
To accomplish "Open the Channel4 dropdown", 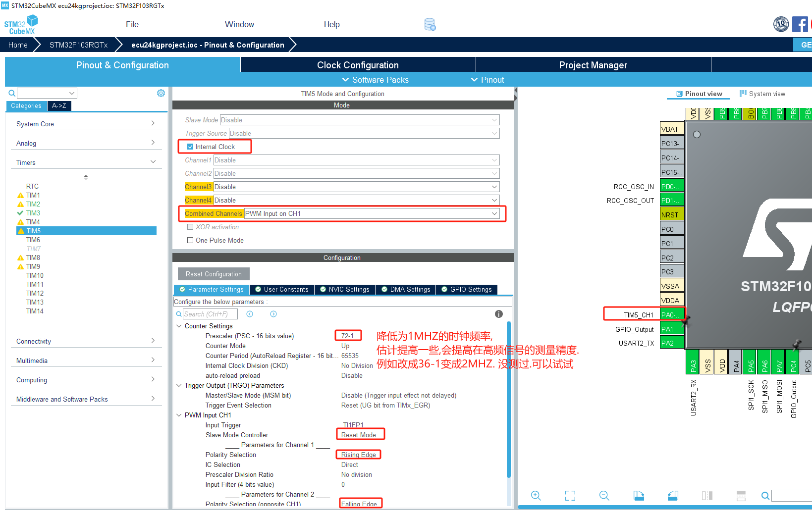I will point(357,200).
